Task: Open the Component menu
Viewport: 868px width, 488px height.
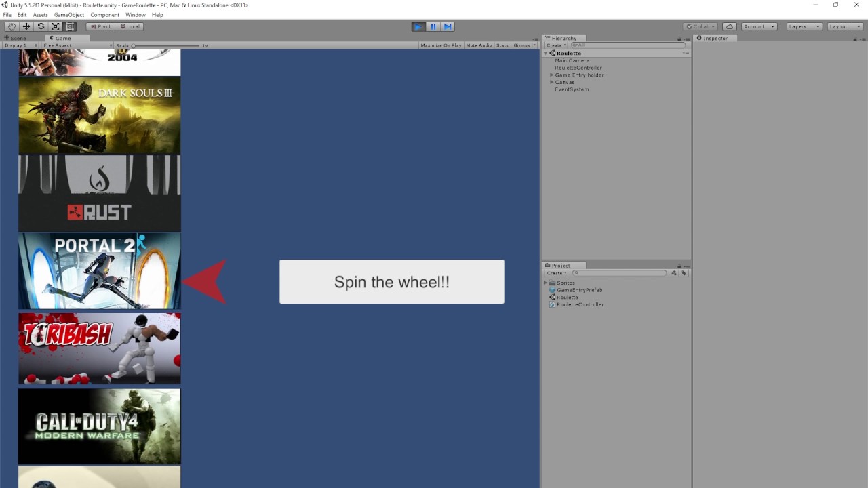Action: [105, 15]
